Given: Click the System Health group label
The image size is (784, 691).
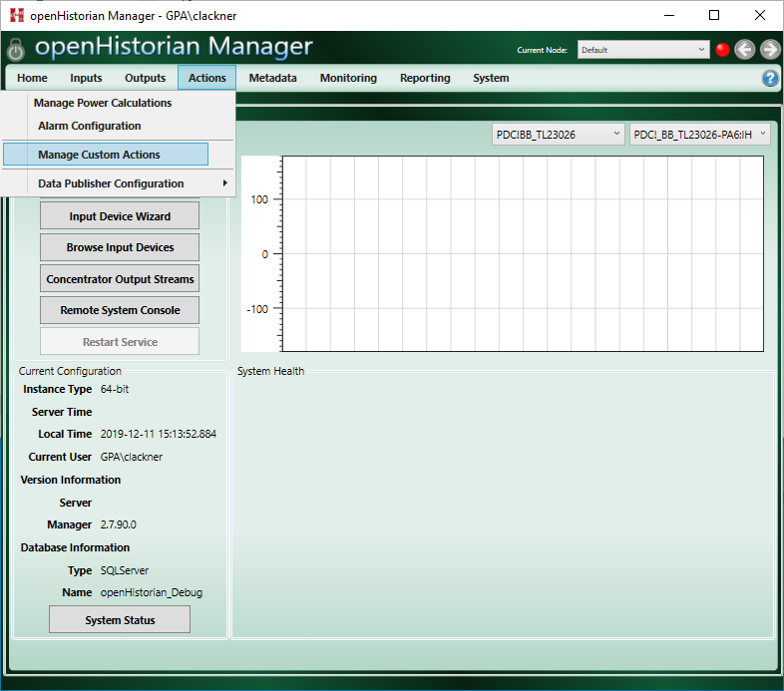Looking at the screenshot, I should pos(270,371).
